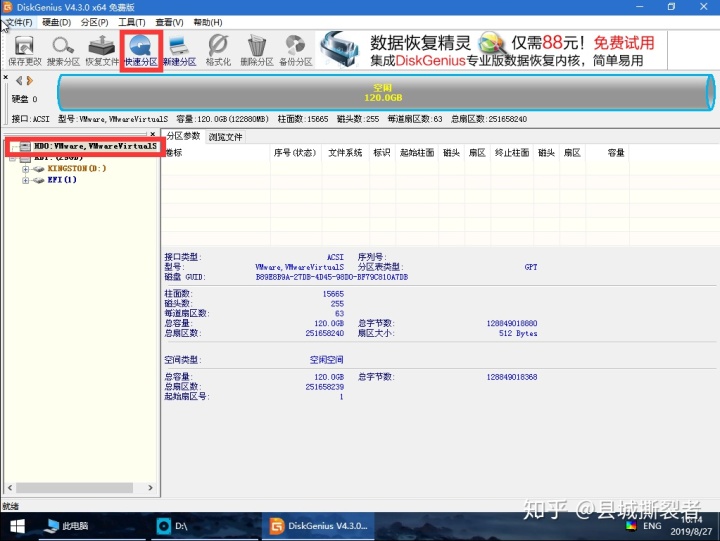Open the 数据恢复精灵 advertisement banner
This screenshot has width=720, height=541.
(491, 50)
